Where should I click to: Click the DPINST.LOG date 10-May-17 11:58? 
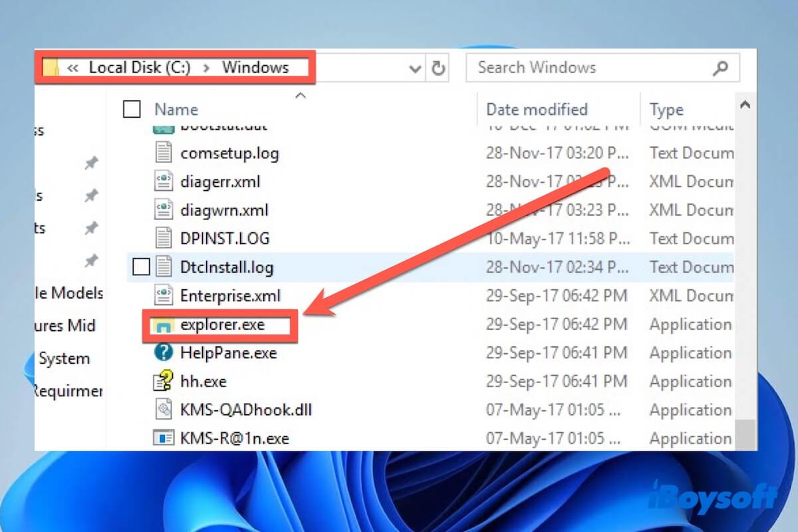[x=557, y=239]
